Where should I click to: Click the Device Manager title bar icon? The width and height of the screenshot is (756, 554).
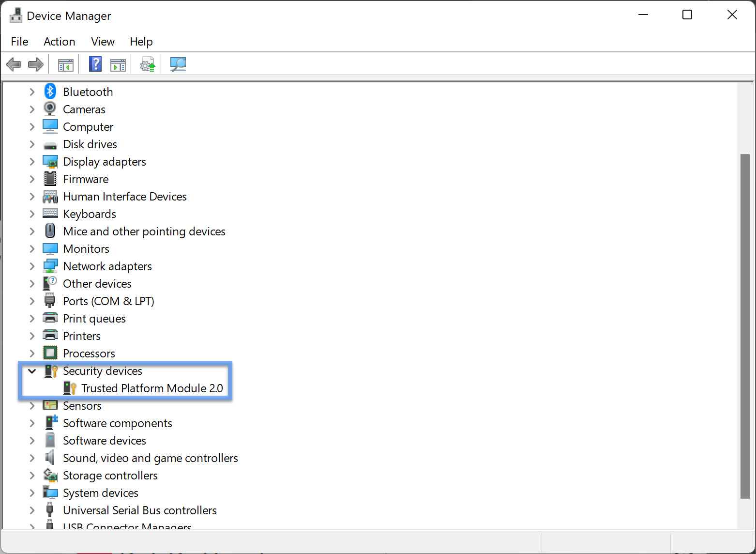coord(15,15)
